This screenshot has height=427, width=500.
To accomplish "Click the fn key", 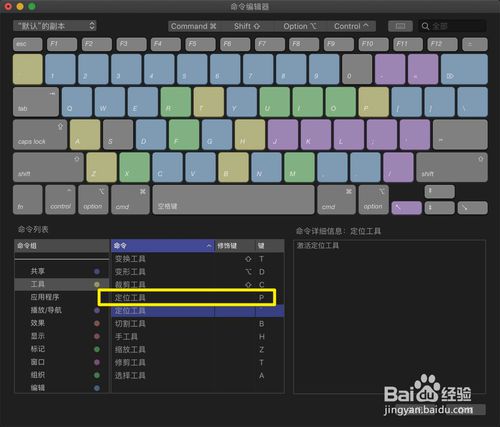I will click(28, 199).
